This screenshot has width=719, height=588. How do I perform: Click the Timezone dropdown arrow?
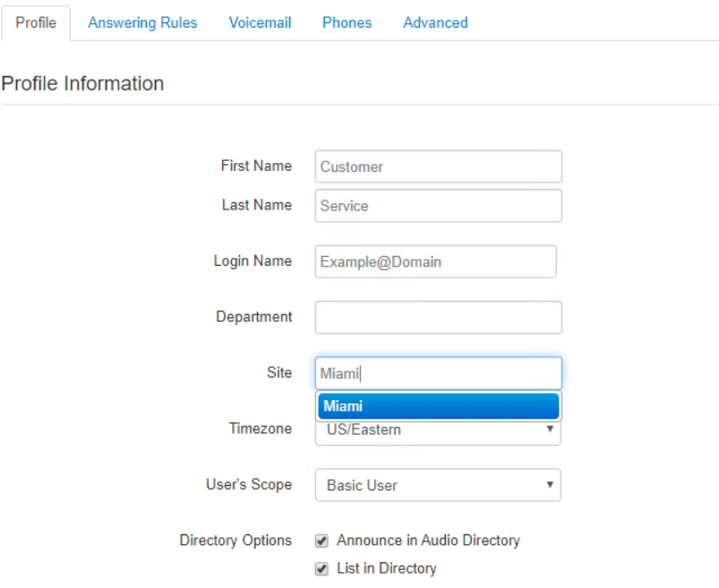tap(550, 429)
